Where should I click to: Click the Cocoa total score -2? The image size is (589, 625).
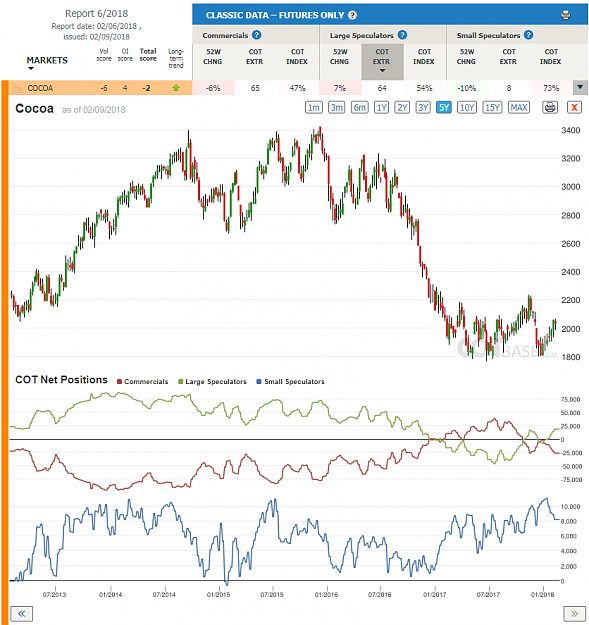pyautogui.click(x=147, y=88)
